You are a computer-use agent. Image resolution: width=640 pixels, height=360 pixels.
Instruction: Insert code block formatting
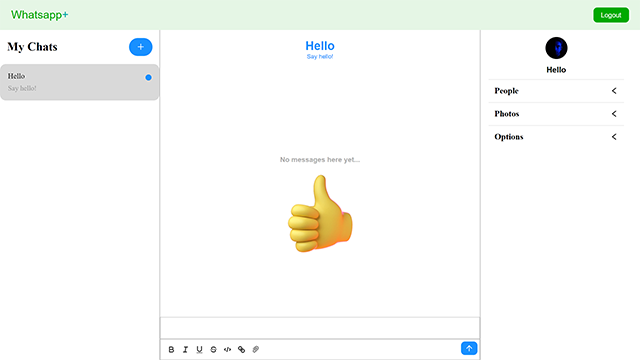click(227, 349)
